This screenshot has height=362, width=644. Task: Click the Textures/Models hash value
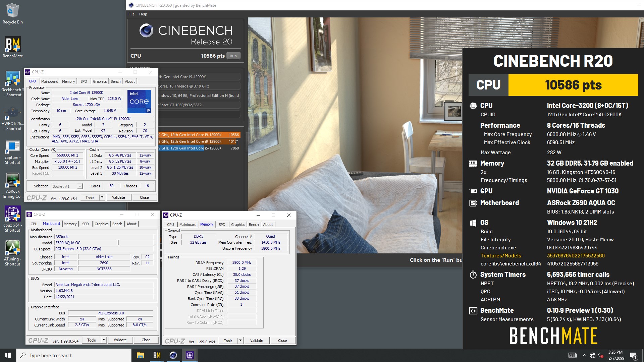[576, 256]
